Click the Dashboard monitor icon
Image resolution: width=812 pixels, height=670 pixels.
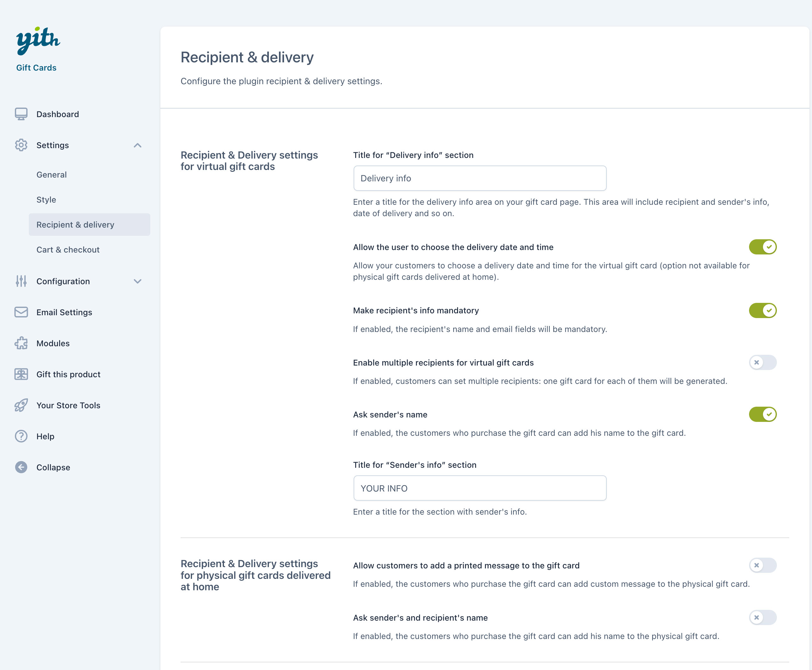[x=21, y=114]
